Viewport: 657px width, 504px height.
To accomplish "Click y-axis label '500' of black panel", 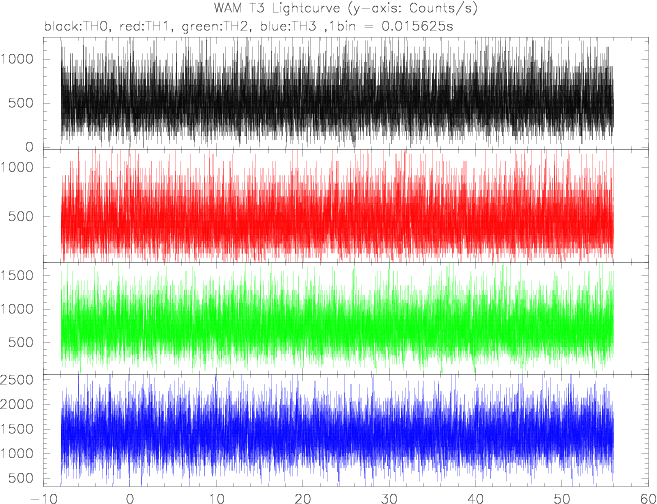I will coord(21,103).
